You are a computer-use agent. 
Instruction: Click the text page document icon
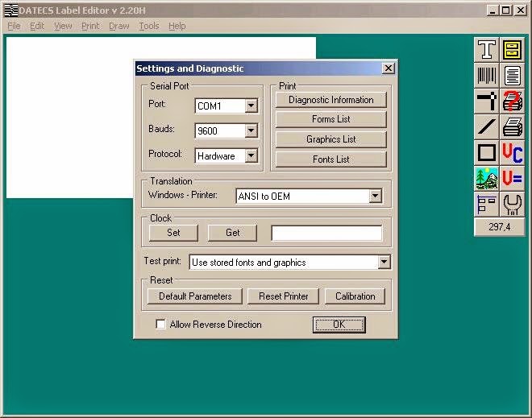[512, 75]
